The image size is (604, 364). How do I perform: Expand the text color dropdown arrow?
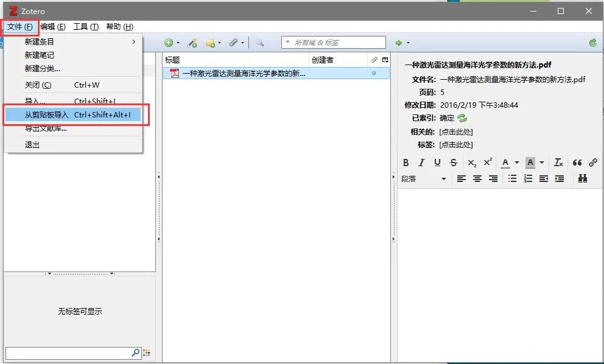tap(516, 163)
